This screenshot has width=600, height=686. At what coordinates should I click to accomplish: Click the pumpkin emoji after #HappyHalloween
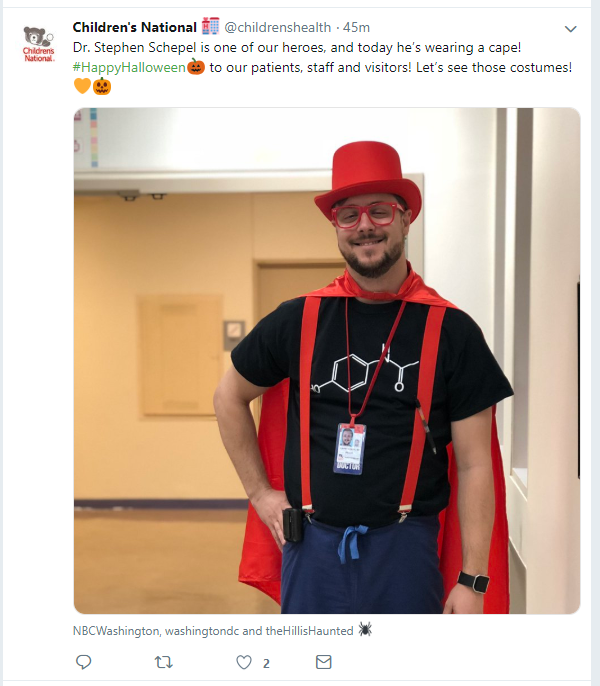196,66
